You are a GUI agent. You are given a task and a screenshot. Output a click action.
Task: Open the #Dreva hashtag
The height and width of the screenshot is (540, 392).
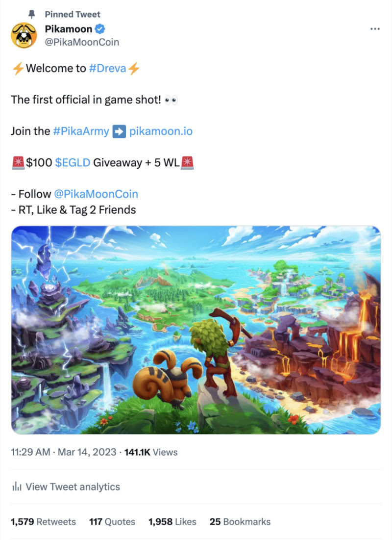point(107,68)
